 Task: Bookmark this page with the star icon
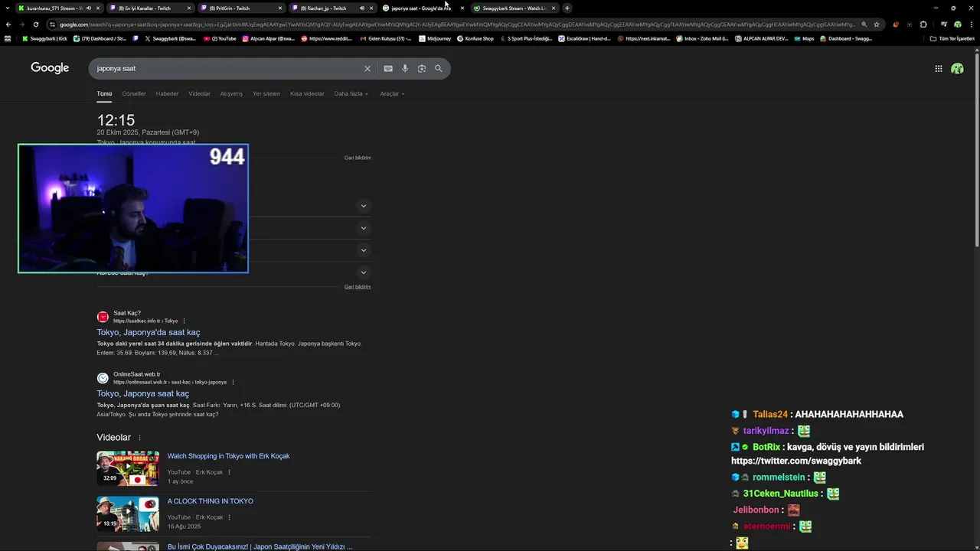[x=877, y=24]
